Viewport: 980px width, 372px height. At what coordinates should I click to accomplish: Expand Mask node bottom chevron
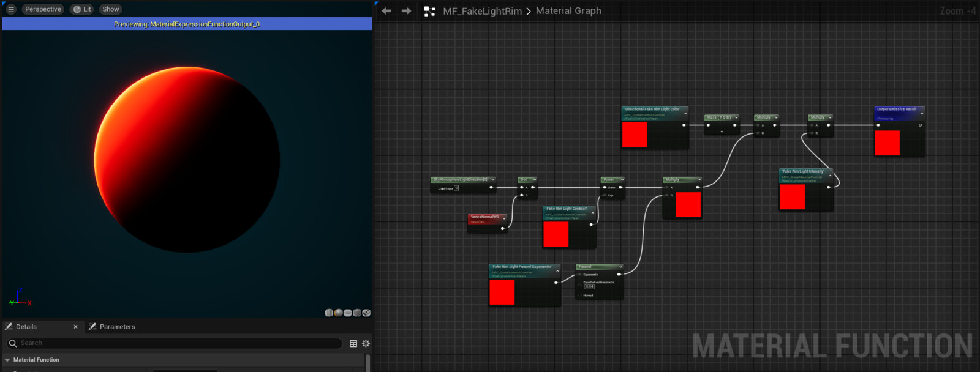coord(722,132)
